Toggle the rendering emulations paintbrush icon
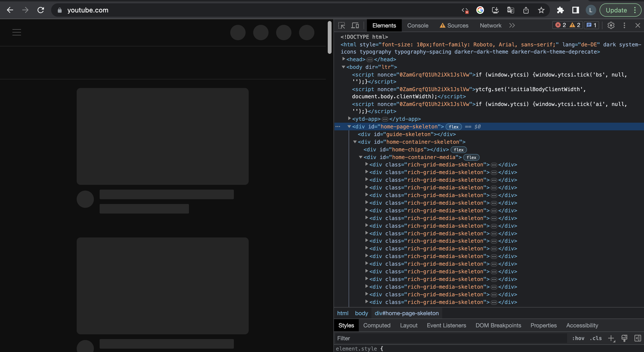Screen dimensions: 644x352 [624, 338]
